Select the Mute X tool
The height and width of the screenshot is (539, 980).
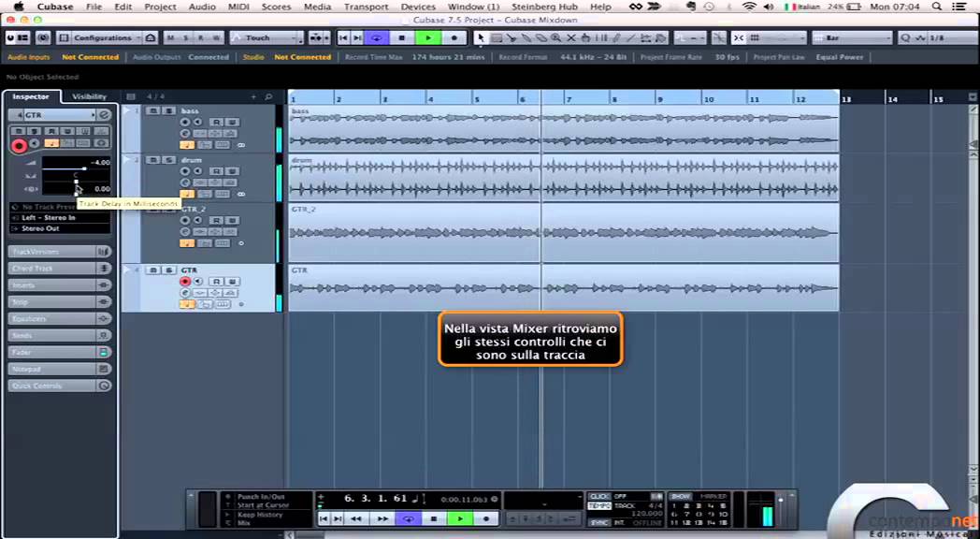pyautogui.click(x=570, y=38)
